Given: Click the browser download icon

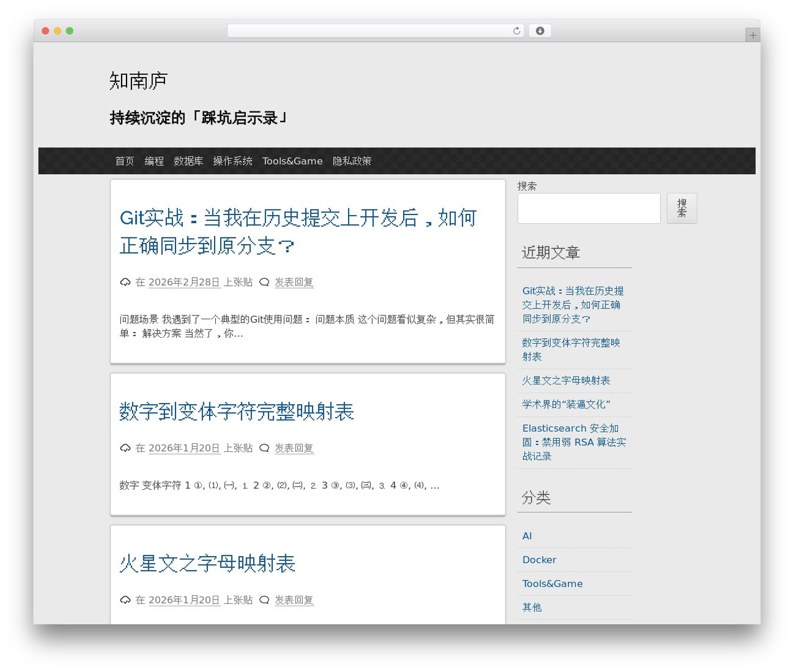Looking at the screenshot, I should pyautogui.click(x=540, y=31).
